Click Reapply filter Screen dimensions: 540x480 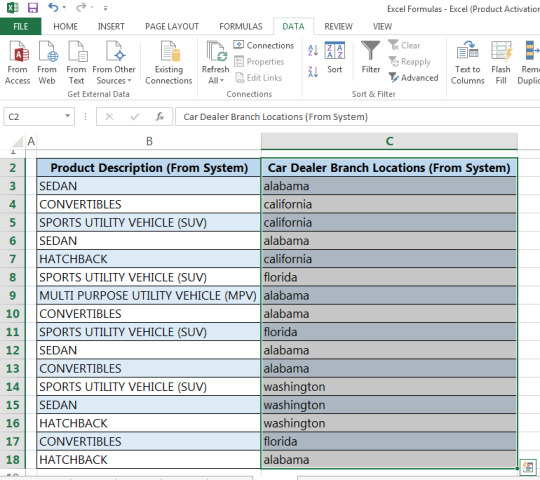(409, 62)
